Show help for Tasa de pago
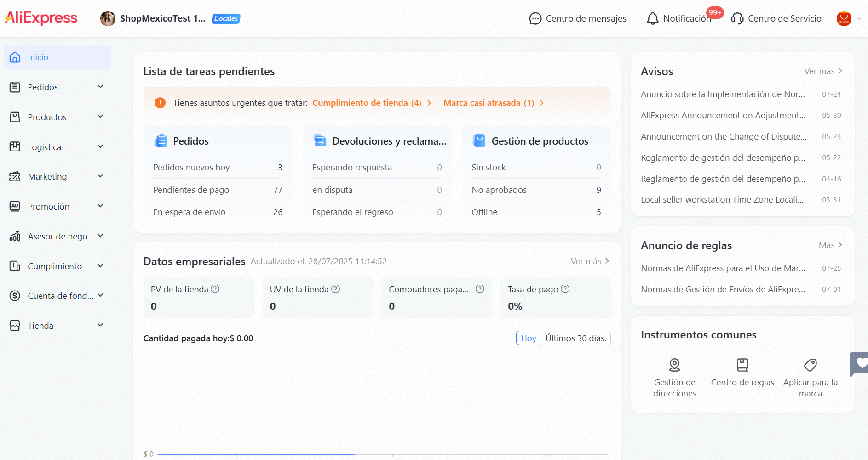Viewport: 868px width, 460px height. pyautogui.click(x=565, y=289)
